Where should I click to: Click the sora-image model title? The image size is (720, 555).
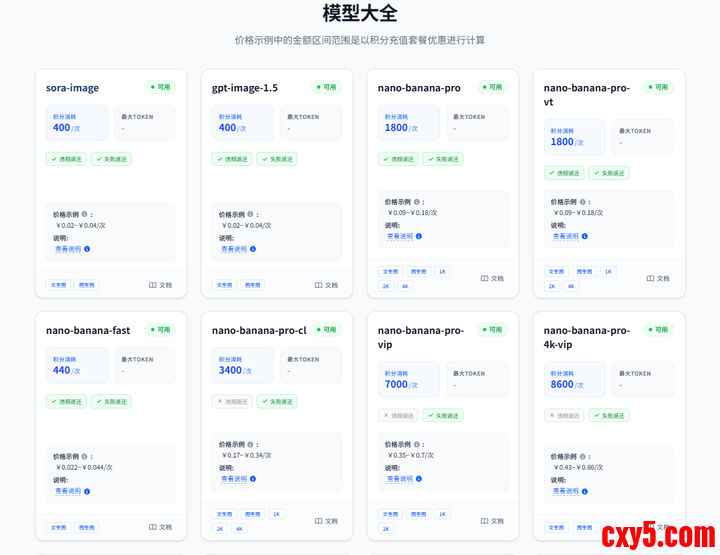[72, 88]
